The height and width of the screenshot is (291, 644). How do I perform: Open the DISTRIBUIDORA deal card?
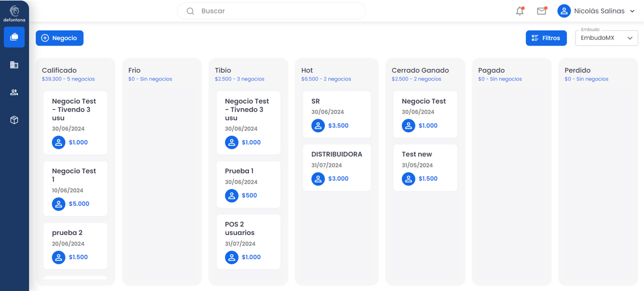337,167
